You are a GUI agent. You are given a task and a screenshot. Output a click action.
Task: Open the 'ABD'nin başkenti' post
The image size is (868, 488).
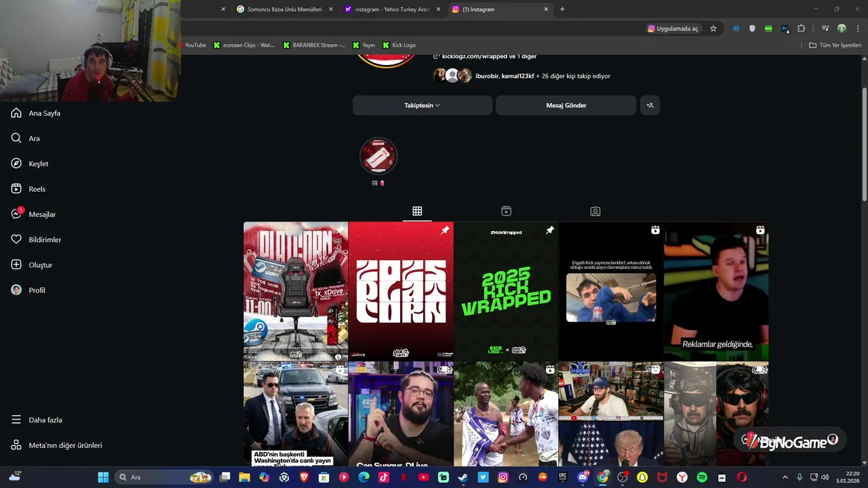tap(296, 413)
